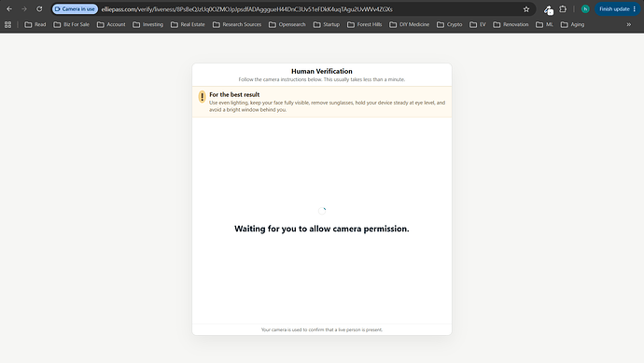Click the Human Verification heading
This screenshot has height=363, width=644.
pyautogui.click(x=322, y=71)
